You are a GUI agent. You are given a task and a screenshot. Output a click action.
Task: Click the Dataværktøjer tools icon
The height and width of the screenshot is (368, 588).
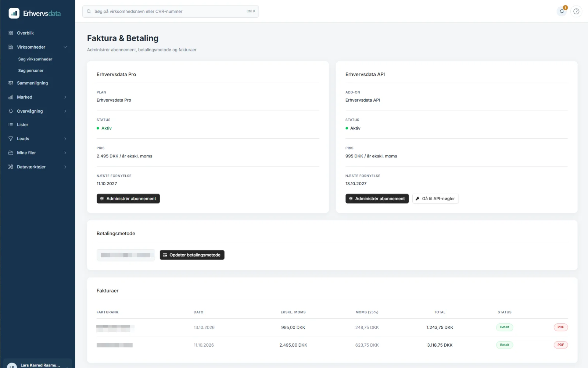11,167
